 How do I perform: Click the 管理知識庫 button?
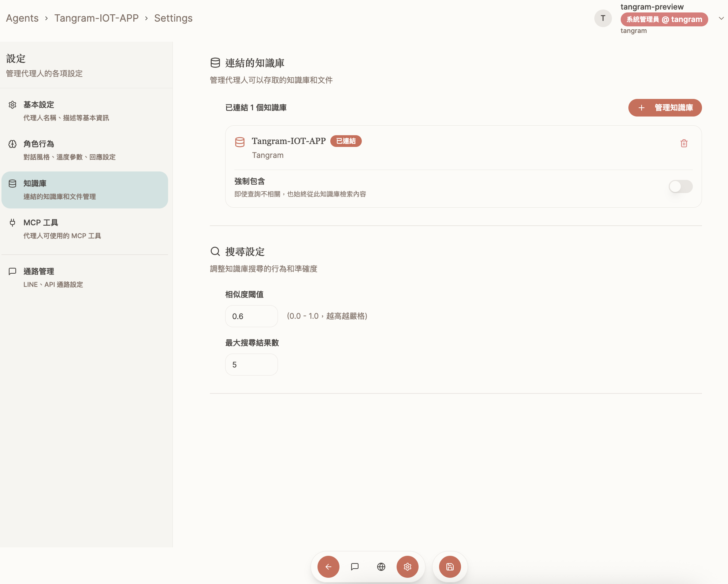(x=665, y=108)
